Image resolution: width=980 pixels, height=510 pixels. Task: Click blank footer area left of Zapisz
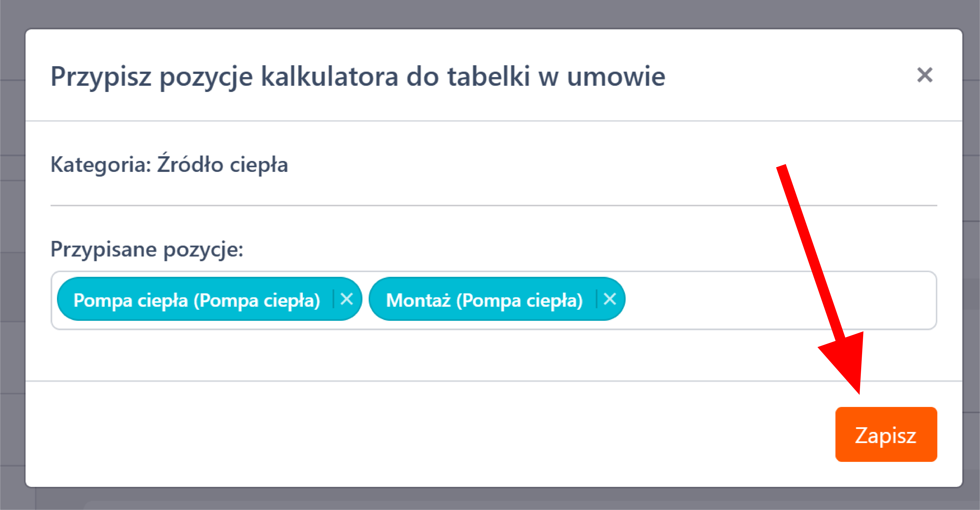[x=418, y=434]
